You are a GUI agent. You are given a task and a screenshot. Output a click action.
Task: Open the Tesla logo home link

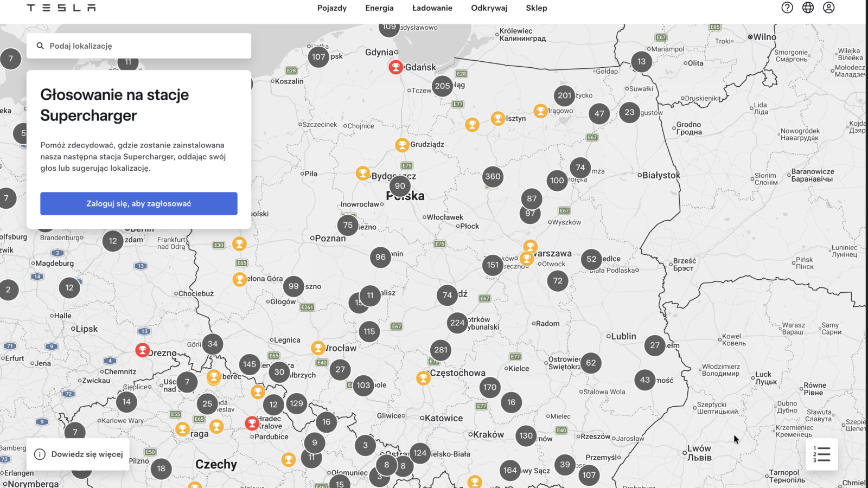point(61,8)
